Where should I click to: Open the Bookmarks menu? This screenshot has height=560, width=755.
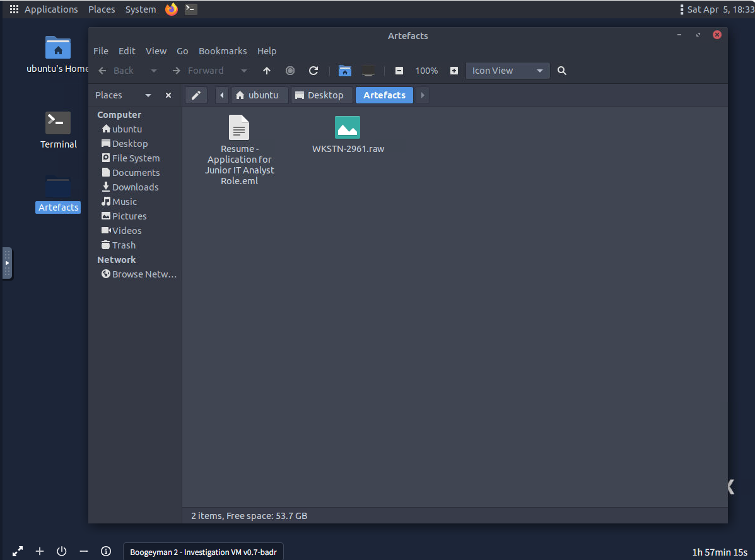pyautogui.click(x=223, y=51)
